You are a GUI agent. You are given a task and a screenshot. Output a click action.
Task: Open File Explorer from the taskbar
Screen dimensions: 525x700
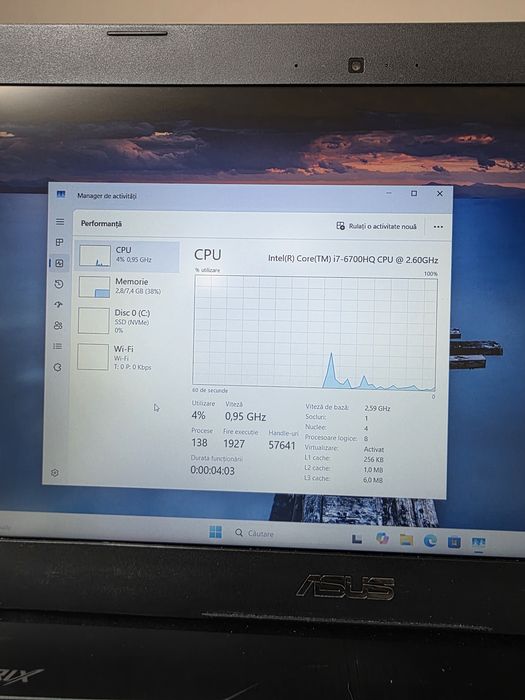(406, 539)
